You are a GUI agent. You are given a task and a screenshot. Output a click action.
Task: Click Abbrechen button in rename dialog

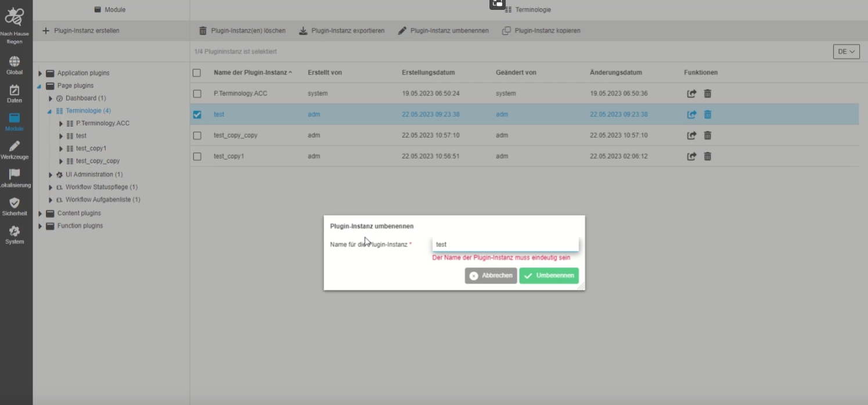491,276
